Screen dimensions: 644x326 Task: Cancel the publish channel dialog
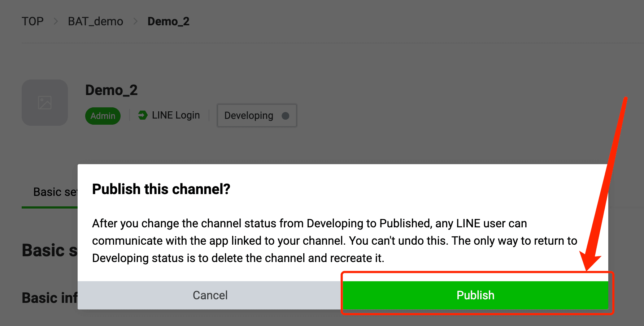[210, 295]
